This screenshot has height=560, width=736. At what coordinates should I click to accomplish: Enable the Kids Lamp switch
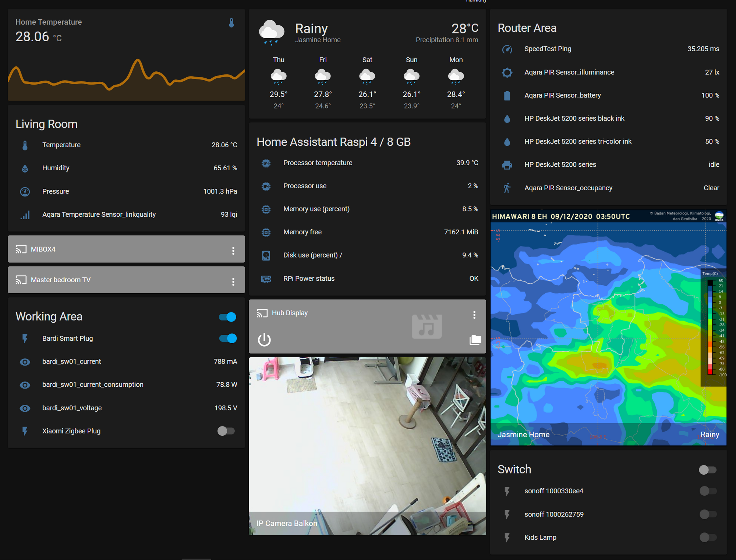(x=708, y=537)
